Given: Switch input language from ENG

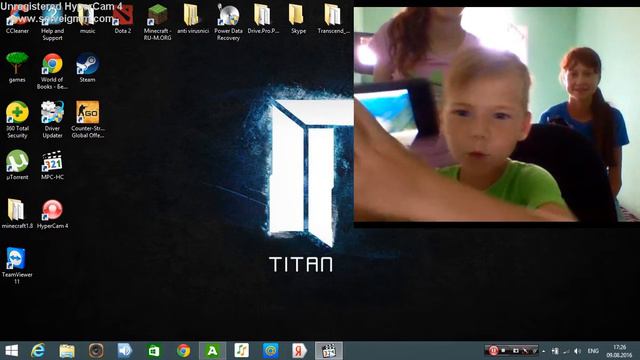Looking at the screenshot, I should 593,351.
